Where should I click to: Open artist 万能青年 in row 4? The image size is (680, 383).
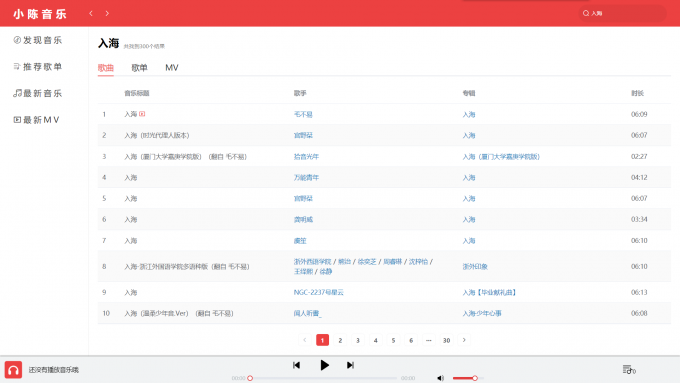306,177
